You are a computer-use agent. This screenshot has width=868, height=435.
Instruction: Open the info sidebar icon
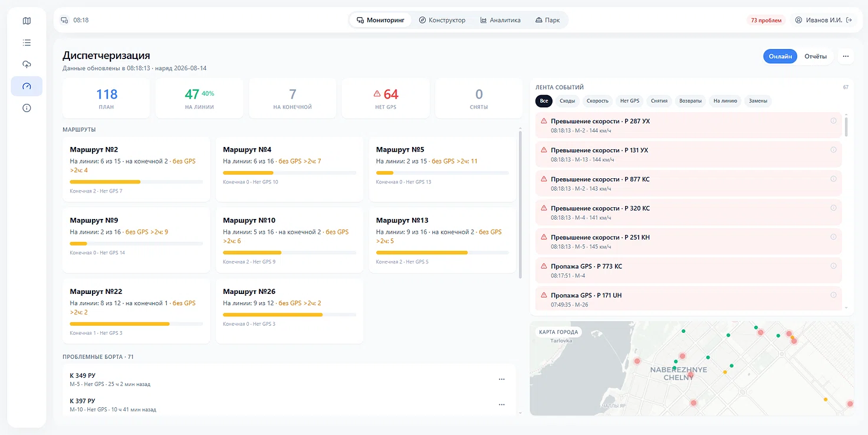(x=27, y=108)
